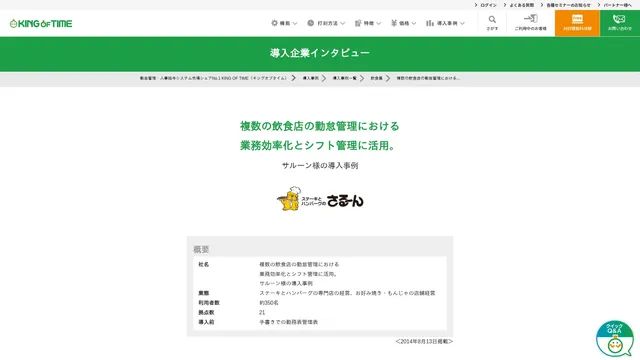Click the last breadcrumb 複数の飲食店の勤怠管理における…
Image resolution: width=640 pixels, height=360 pixels.
(428, 78)
